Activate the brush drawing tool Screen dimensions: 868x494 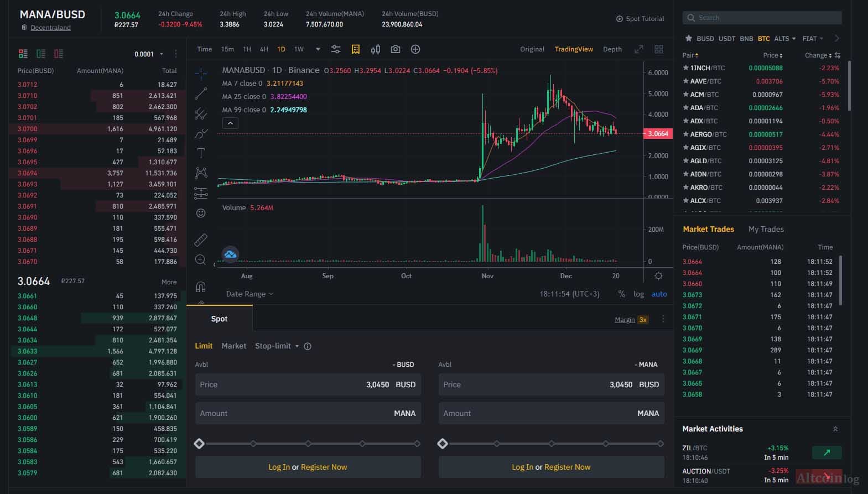[201, 133]
